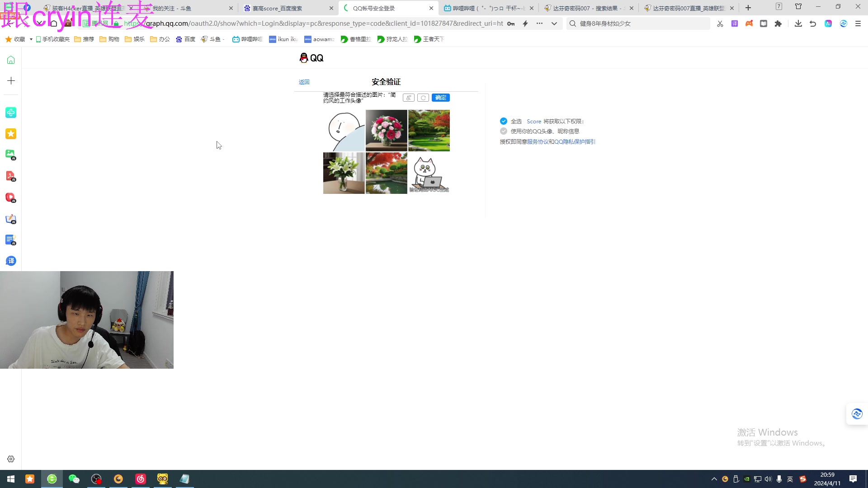Image resolution: width=868 pixels, height=488 pixels.
Task: Click sidebar plus add icon
Action: (11, 80)
